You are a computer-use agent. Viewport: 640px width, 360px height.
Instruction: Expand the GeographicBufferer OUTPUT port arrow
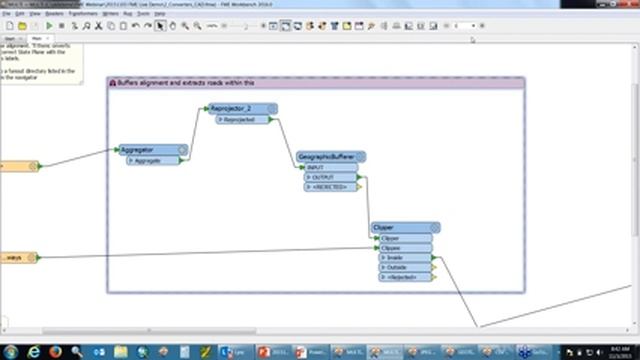[x=309, y=178]
